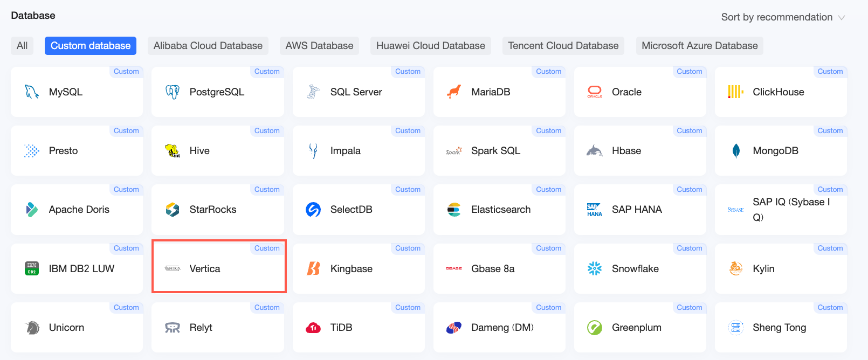Screen dimensions: 868x360
Task: Click the Unicorn horse head icon
Action: (32, 328)
